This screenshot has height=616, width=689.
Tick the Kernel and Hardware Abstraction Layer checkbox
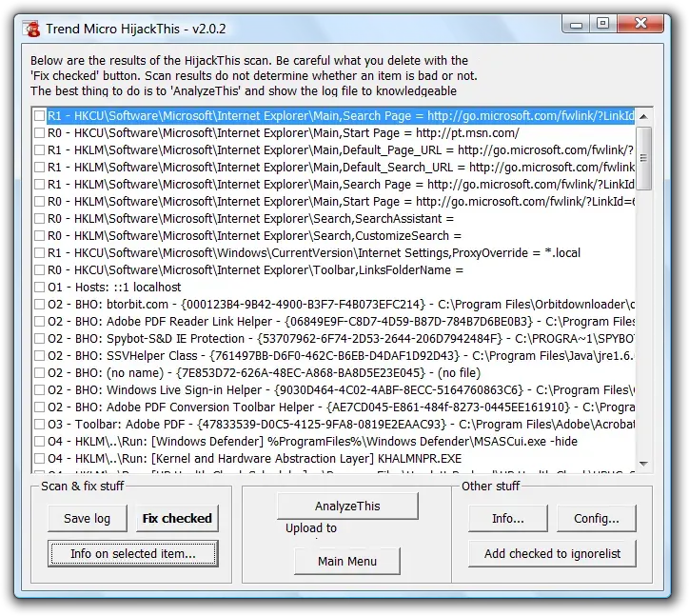click(40, 459)
